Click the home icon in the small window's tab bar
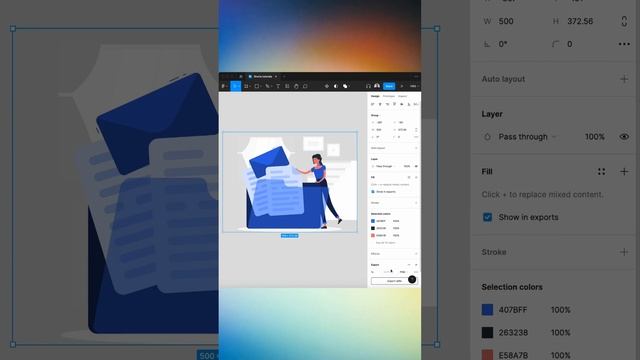Image resolution: width=640 pixels, height=360 pixels. pos(241,76)
